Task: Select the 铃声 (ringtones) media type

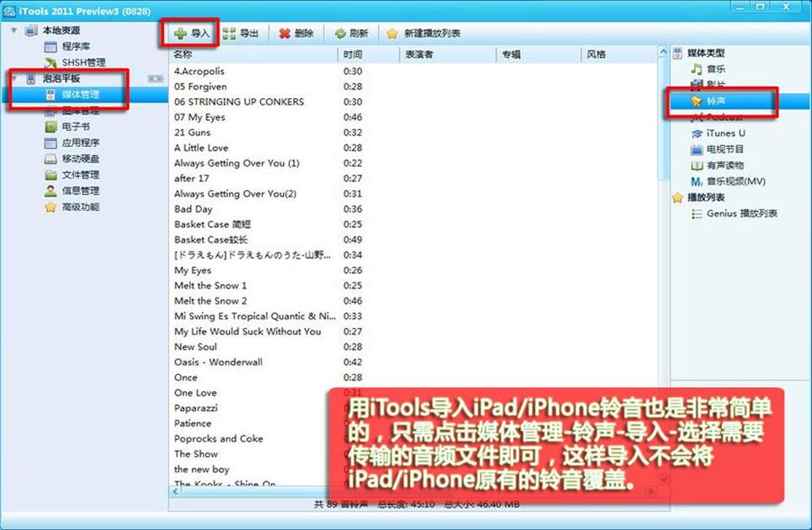Action: click(708, 101)
